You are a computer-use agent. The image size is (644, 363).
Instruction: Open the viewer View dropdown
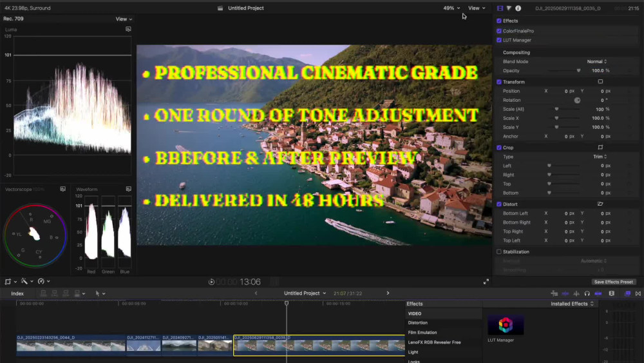[477, 8]
